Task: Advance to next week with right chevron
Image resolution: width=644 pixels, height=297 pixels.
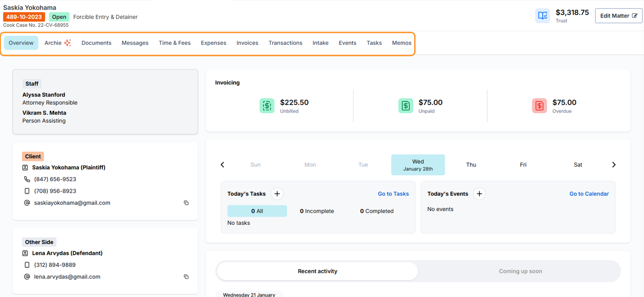Action: click(614, 165)
